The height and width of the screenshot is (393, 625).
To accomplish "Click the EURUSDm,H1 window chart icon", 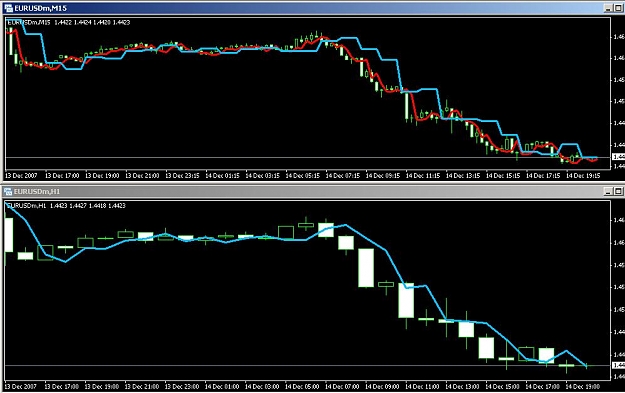I will tap(8, 192).
